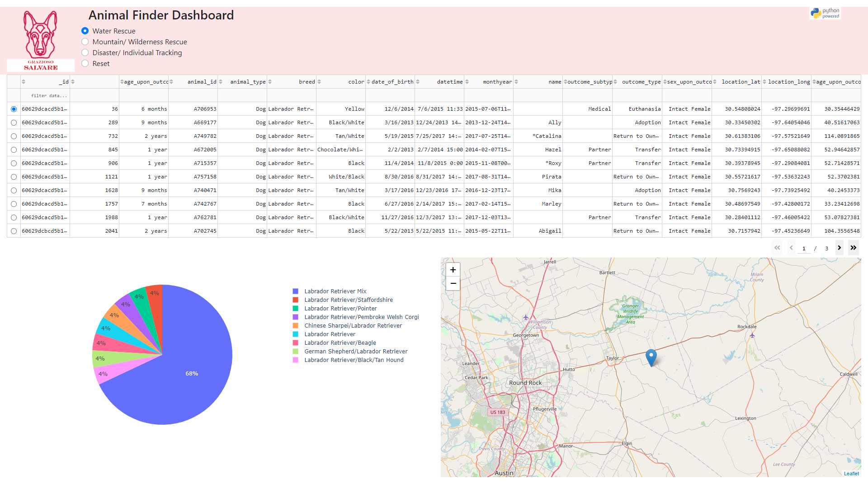The width and height of the screenshot is (868, 488).
Task: Click the Chocolate/Whi… color cell
Action: click(341, 150)
